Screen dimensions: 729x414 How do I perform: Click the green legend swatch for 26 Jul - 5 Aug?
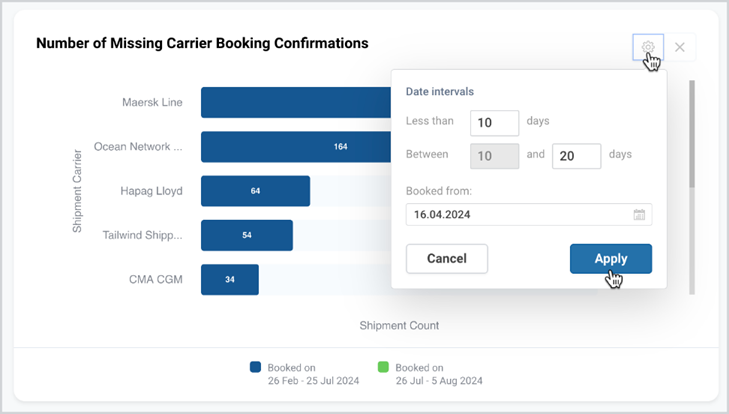(383, 367)
